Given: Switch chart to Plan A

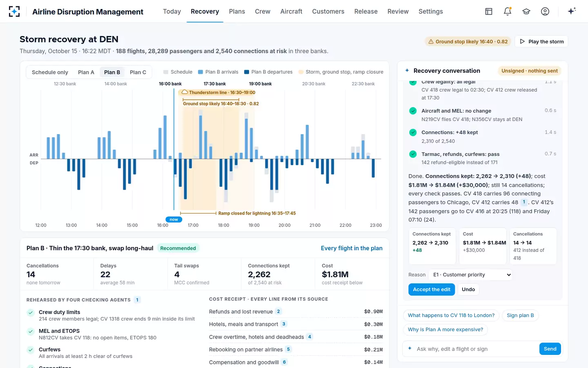Looking at the screenshot, I should [86, 72].
